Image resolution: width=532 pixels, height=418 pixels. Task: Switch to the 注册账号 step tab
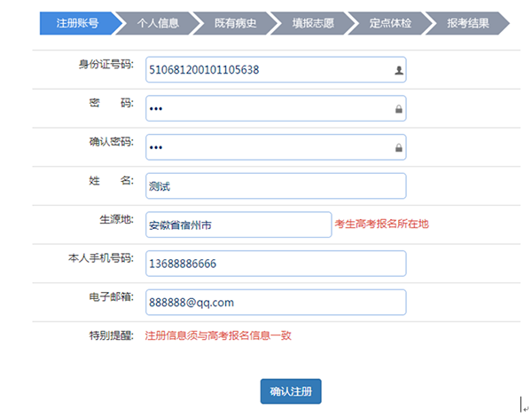pos(76,23)
